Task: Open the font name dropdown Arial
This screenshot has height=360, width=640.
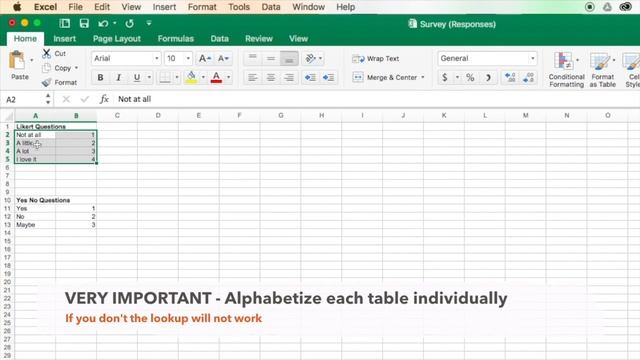Action: pyautogui.click(x=157, y=58)
